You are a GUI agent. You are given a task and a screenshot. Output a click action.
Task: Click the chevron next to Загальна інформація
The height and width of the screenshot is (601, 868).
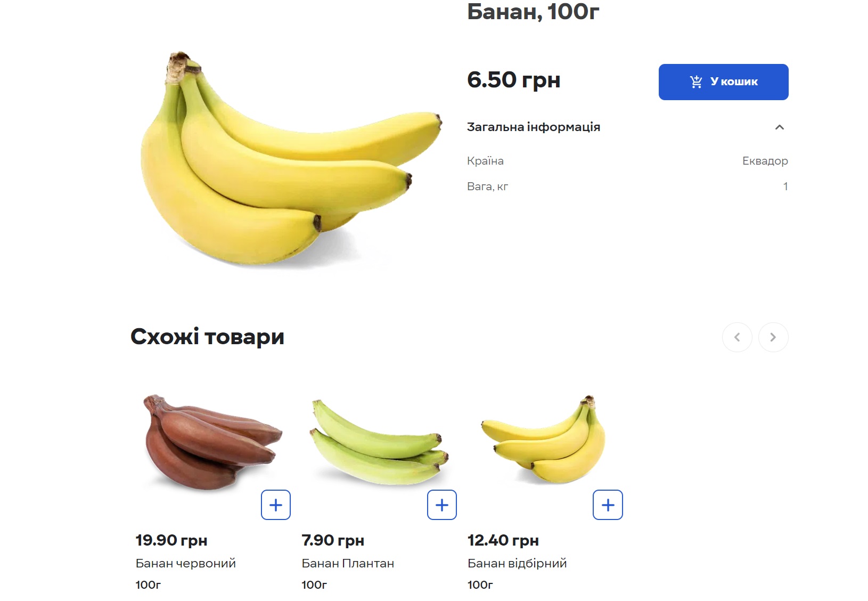tap(780, 127)
